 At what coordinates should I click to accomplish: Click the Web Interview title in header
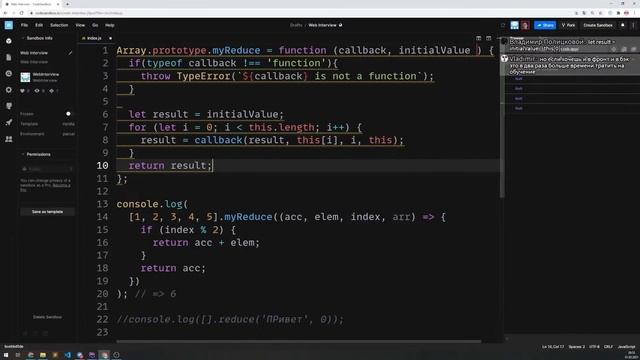point(322,25)
